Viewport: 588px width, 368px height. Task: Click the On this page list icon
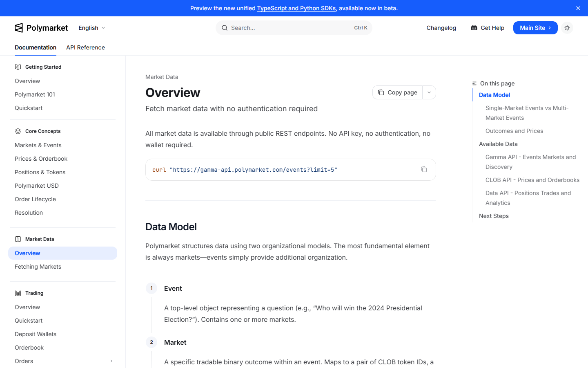point(474,83)
